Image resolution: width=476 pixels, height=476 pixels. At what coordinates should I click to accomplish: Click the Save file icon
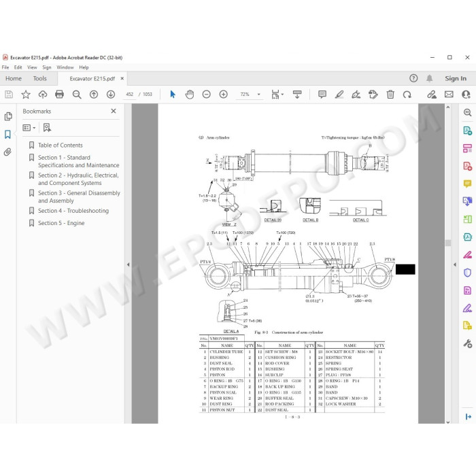(9, 95)
